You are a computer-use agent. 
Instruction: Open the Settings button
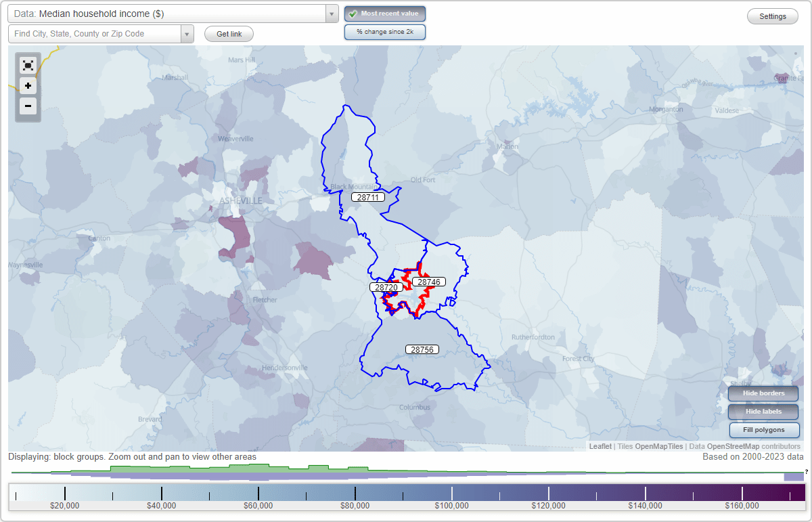(x=773, y=16)
